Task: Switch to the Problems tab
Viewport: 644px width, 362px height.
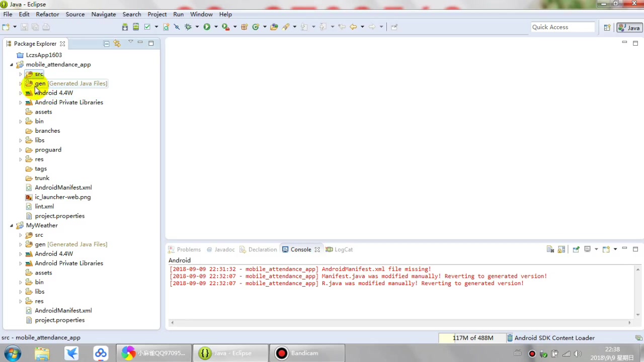Action: click(x=184, y=249)
